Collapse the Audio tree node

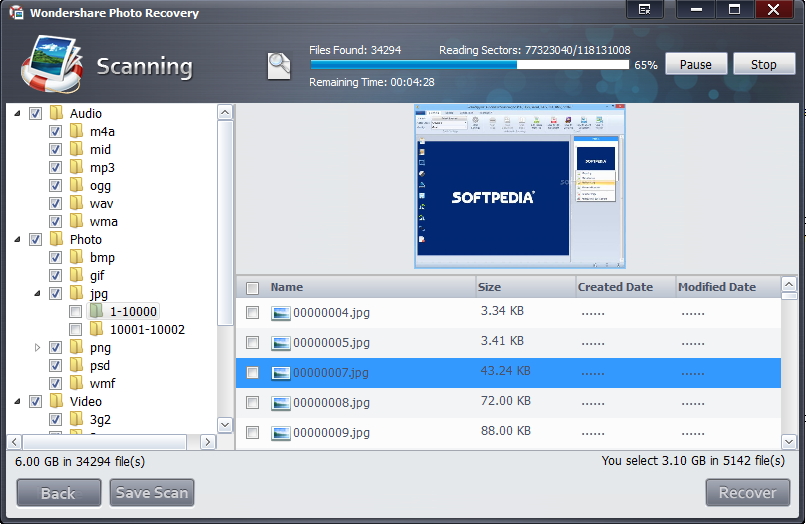17,114
